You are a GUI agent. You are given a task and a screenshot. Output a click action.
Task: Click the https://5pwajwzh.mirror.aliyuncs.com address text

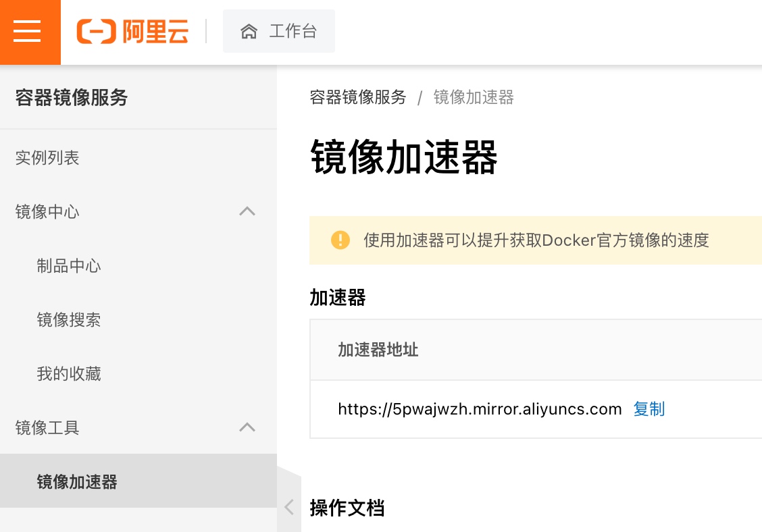coord(480,409)
